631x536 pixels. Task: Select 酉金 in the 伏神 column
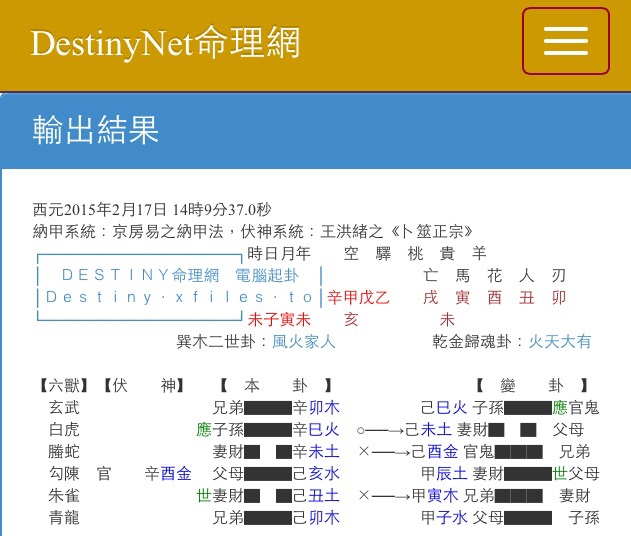(176, 473)
